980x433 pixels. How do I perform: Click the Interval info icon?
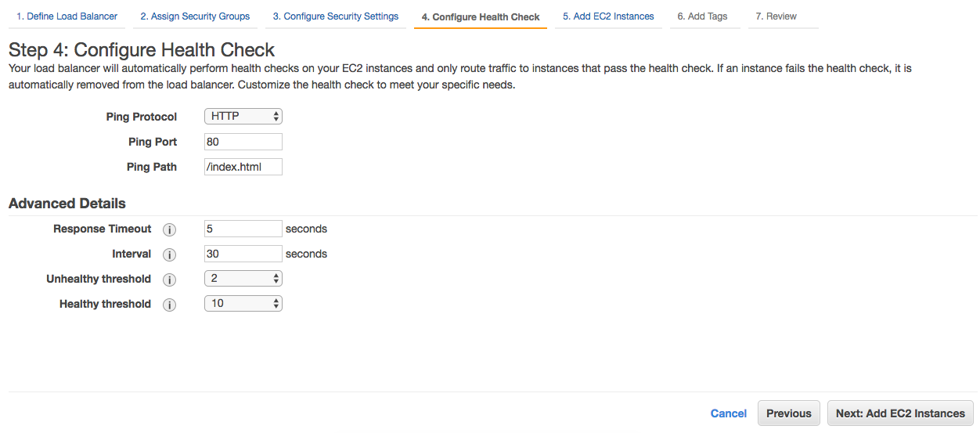point(169,254)
